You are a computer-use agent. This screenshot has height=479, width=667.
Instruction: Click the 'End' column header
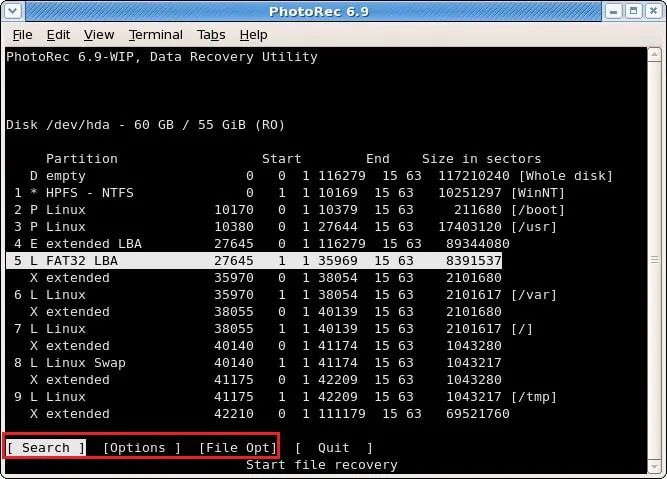[x=378, y=159]
